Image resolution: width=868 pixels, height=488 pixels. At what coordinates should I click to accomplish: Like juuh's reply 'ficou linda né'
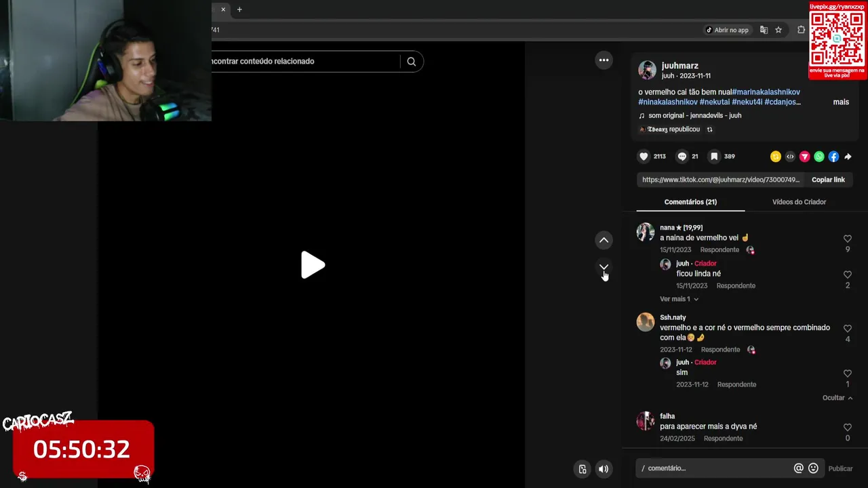847,274
